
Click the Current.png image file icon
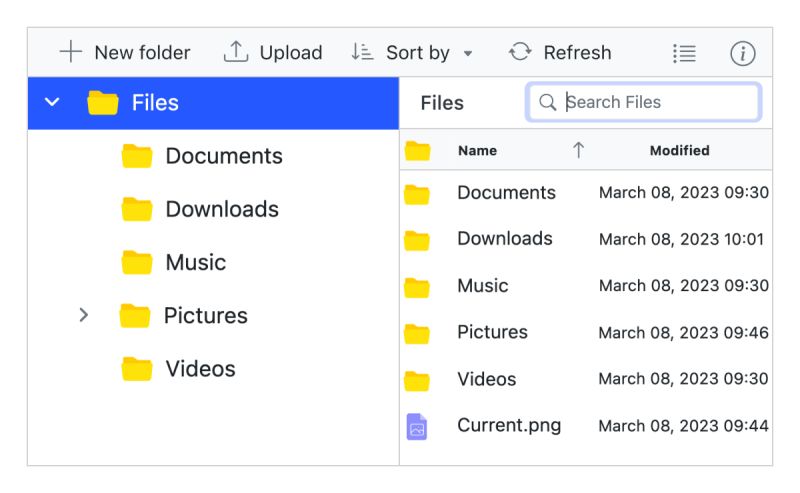[417, 427]
